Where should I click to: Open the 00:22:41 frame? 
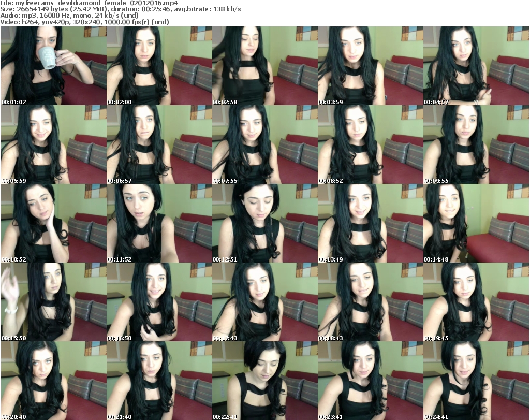[x=265, y=381]
